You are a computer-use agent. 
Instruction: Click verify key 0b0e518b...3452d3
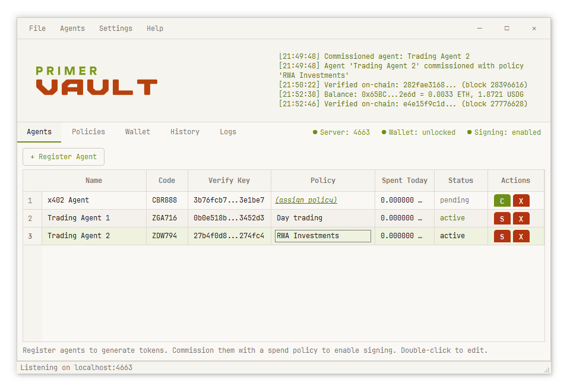pos(229,218)
